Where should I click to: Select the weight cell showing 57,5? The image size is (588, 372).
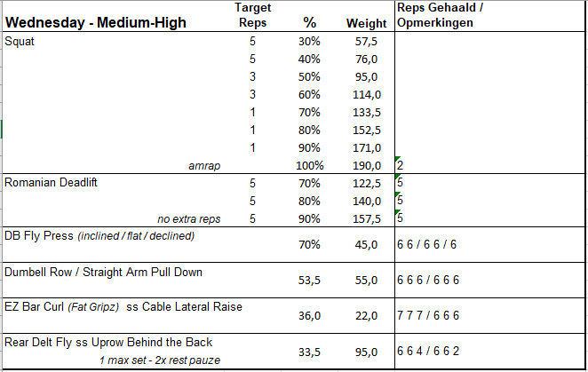[368, 41]
